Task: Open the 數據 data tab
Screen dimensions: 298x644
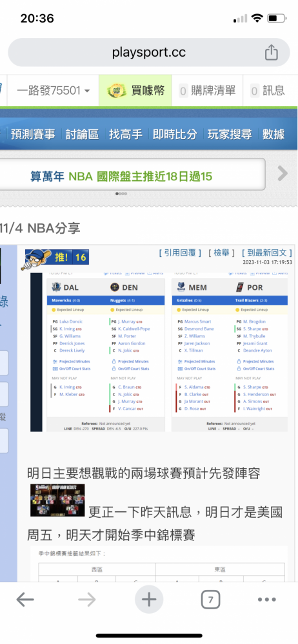Action: coord(273,135)
